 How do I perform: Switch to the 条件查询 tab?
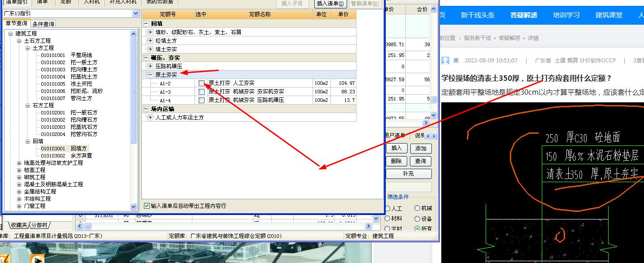pos(43,24)
